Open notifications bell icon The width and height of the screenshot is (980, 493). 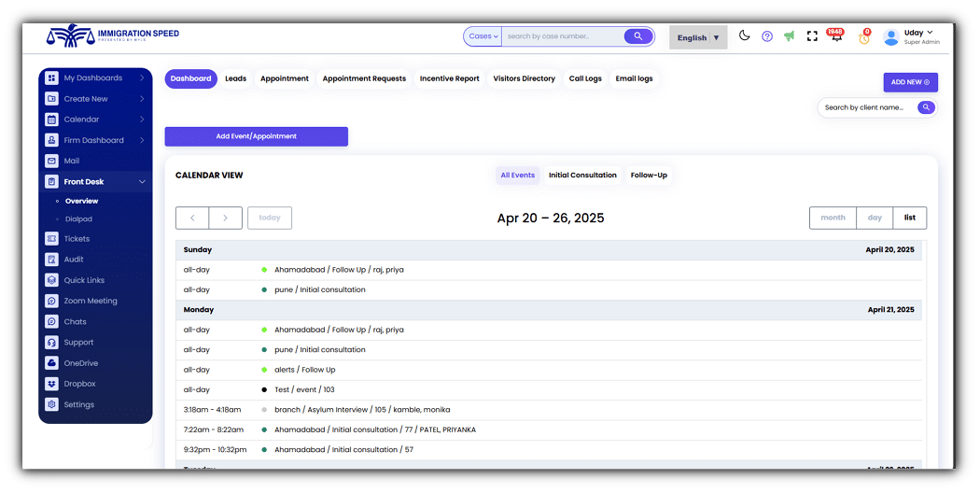coord(835,36)
